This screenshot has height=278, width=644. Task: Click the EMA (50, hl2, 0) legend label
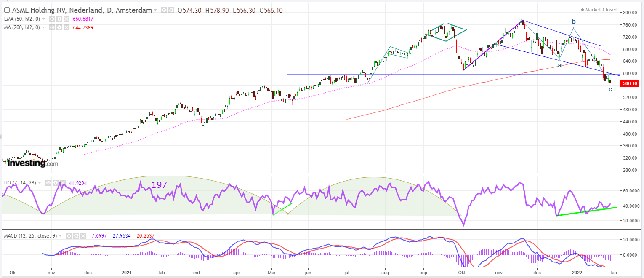pyautogui.click(x=21, y=19)
